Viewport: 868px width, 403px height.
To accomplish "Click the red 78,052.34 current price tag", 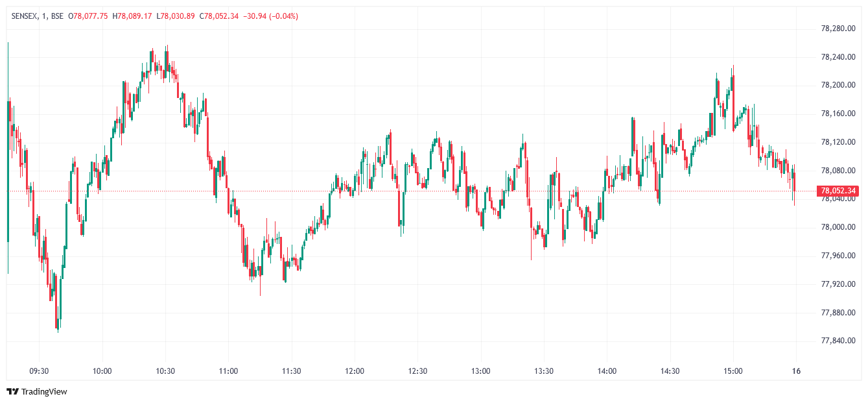I will (838, 191).
